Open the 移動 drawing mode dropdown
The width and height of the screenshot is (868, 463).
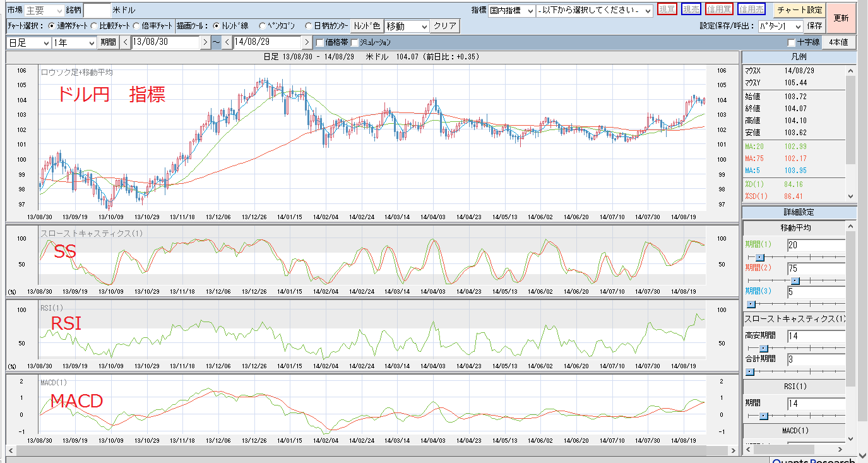point(407,27)
